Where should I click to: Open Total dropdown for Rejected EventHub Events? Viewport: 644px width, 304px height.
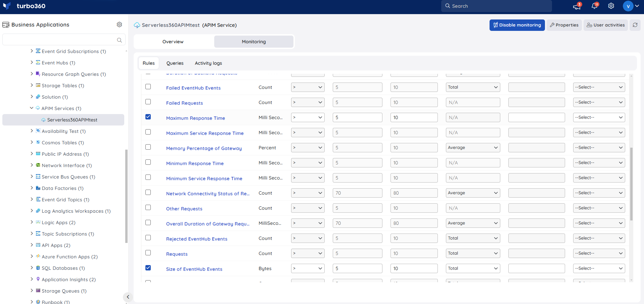(473, 238)
